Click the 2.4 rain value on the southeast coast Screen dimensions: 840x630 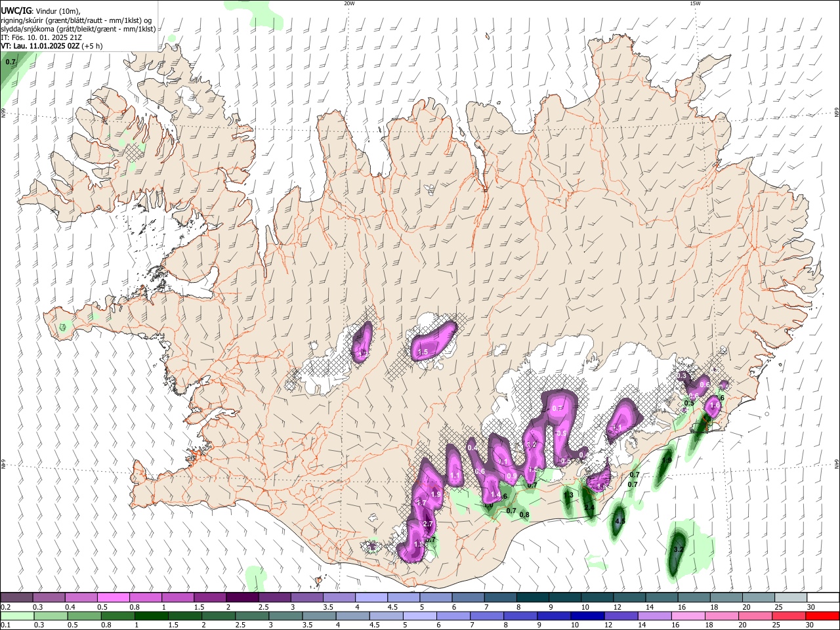(x=589, y=508)
